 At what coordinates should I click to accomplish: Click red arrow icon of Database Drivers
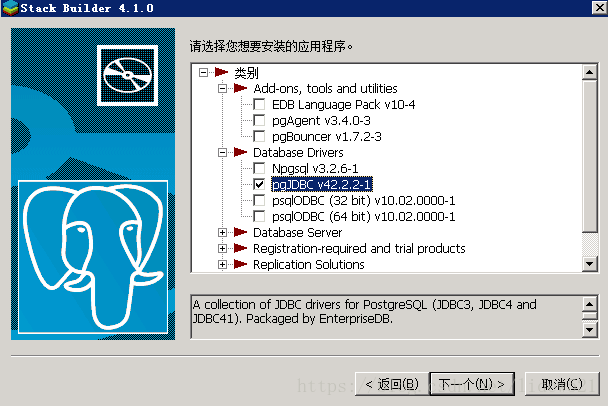click(x=240, y=152)
